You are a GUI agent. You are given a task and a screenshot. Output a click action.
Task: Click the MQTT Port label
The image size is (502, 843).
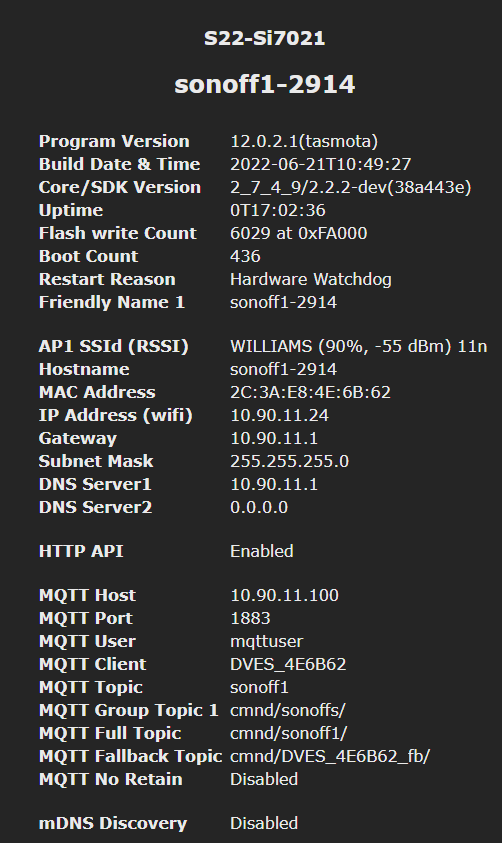[86, 619]
